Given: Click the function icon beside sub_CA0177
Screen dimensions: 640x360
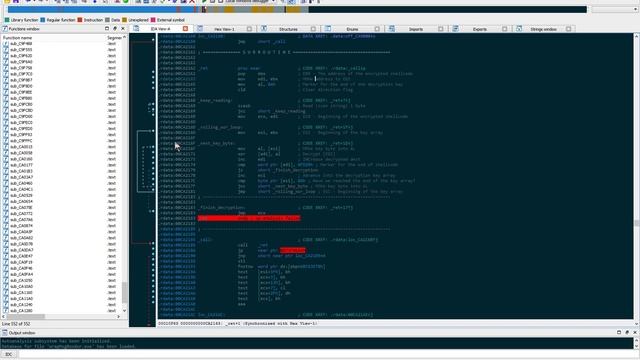Looking at the screenshot, I should pyautogui.click(x=6, y=165).
